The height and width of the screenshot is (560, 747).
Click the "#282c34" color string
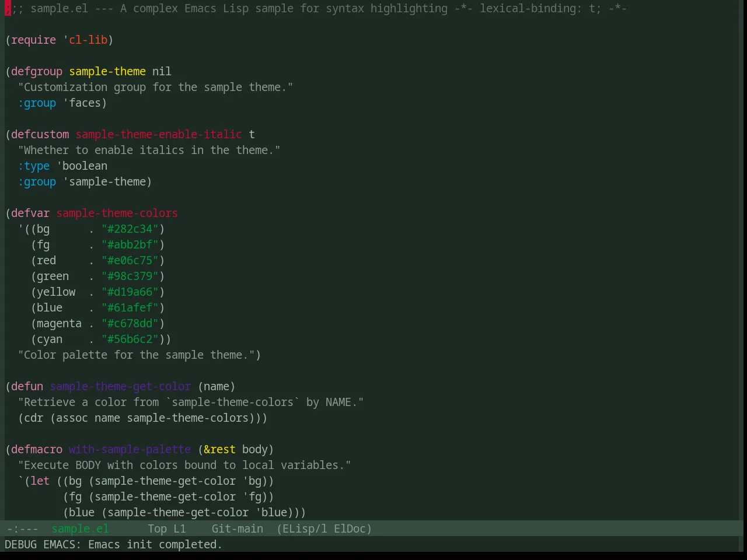[x=130, y=229]
